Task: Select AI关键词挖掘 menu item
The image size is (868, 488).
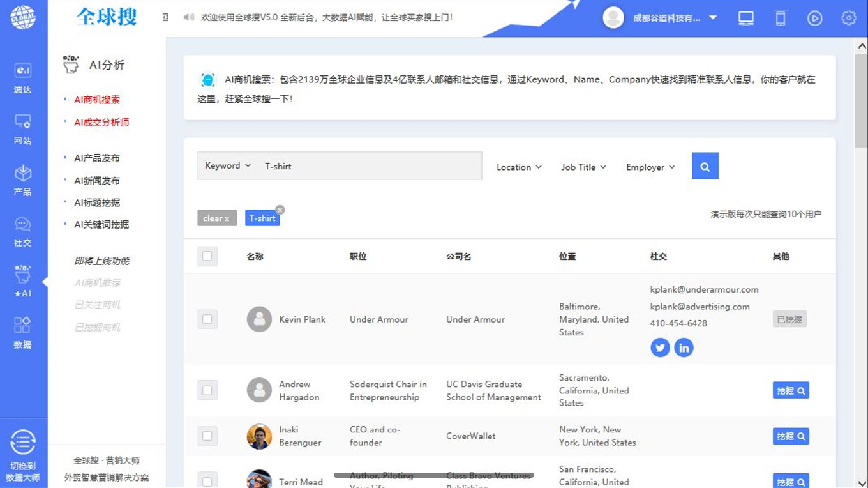Action: click(x=101, y=224)
